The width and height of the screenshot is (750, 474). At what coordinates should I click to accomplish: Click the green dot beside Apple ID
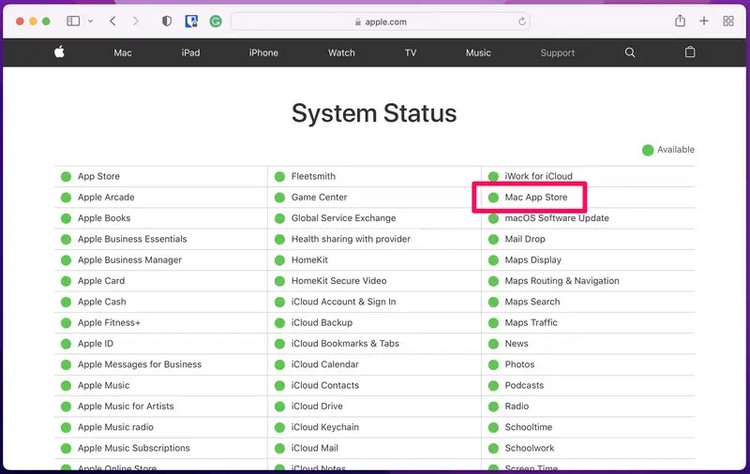(x=66, y=344)
